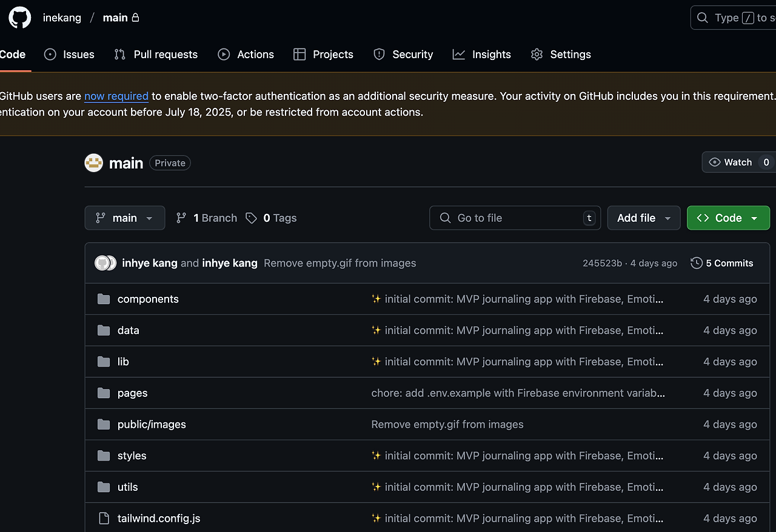The image size is (776, 532).
Task: Click the tags icon beside 0 Tags
Action: coord(252,218)
